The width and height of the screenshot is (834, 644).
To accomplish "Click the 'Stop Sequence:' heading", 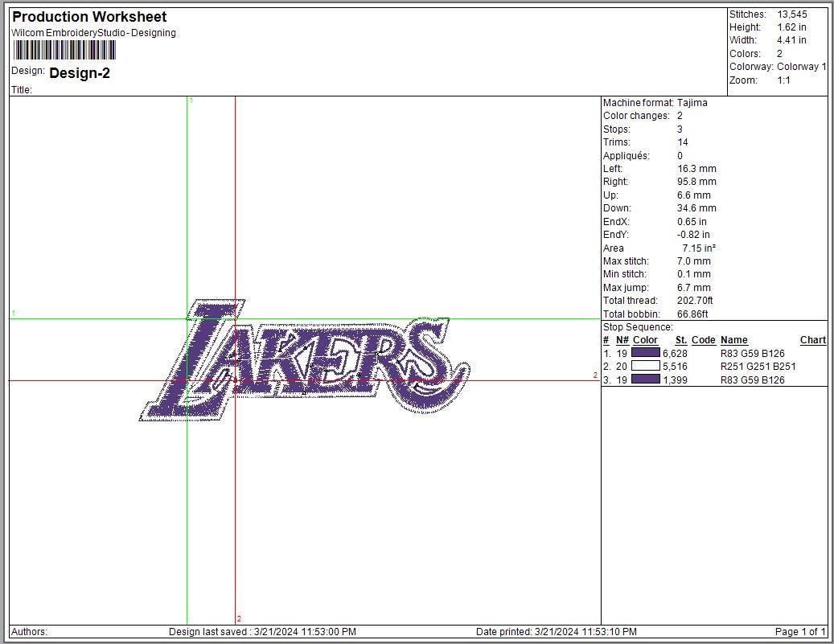I will (638, 327).
